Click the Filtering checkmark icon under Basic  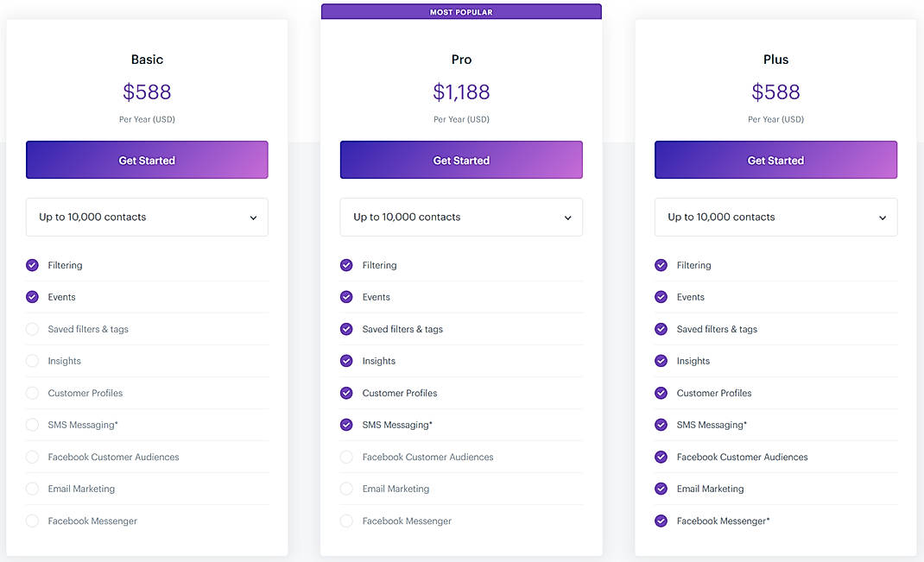point(32,265)
